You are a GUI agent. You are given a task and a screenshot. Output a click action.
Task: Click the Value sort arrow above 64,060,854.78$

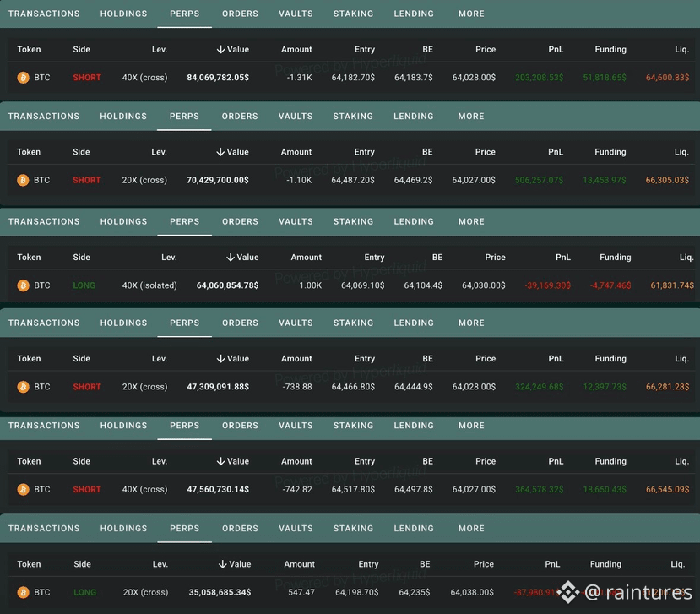231,258
